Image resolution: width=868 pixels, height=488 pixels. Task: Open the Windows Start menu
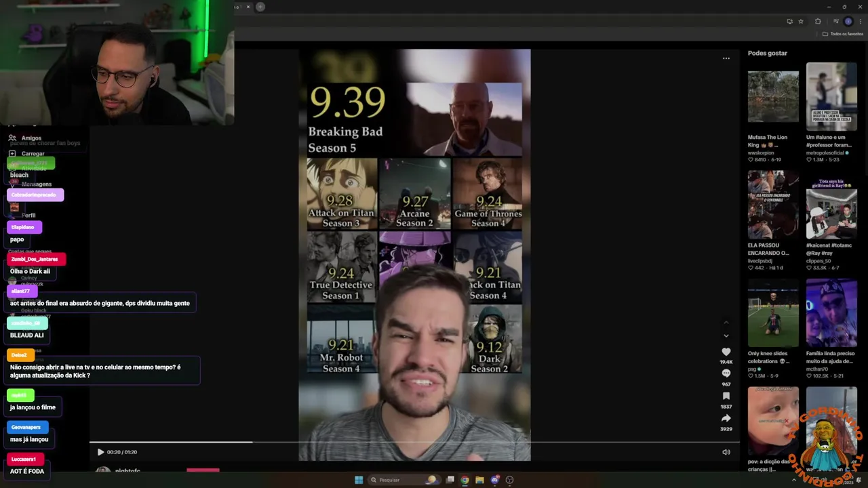point(359,480)
